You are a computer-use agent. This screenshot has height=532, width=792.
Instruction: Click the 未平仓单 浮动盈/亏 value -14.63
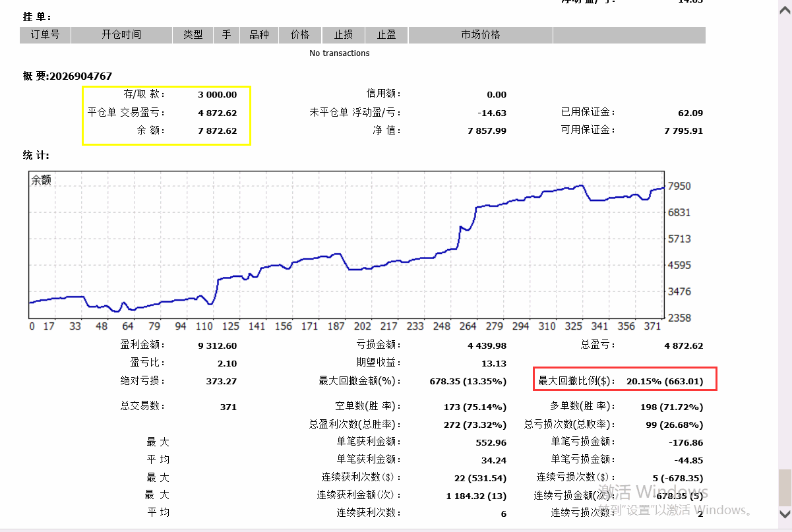pos(493,113)
